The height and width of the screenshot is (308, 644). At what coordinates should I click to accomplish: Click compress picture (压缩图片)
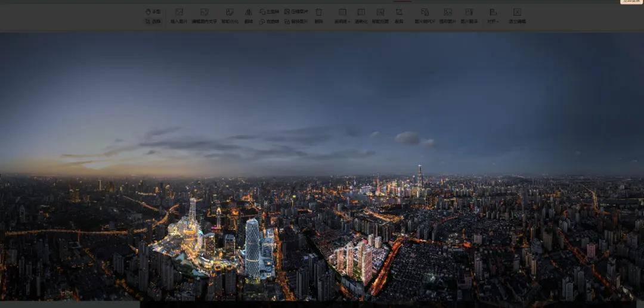296,11
